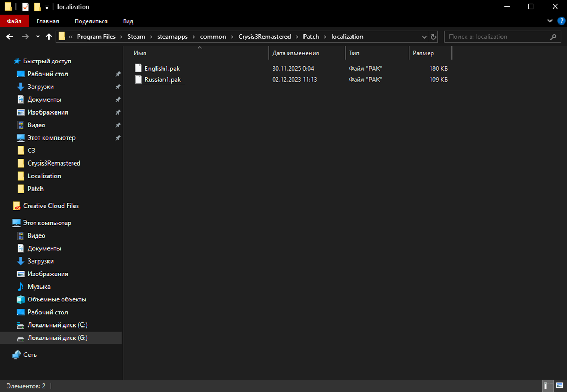Image resolution: width=567 pixels, height=392 pixels.
Task: Open Быстрый доступ in sidebar
Action: point(47,61)
